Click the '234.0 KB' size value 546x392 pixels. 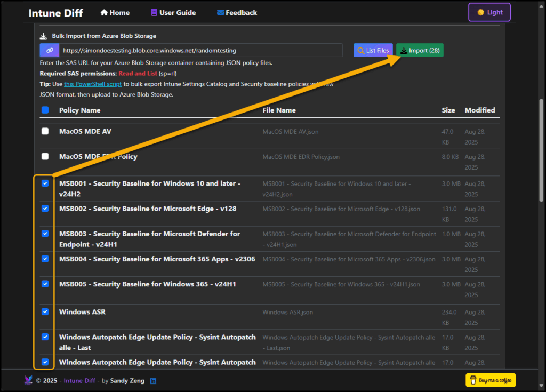coord(449,317)
